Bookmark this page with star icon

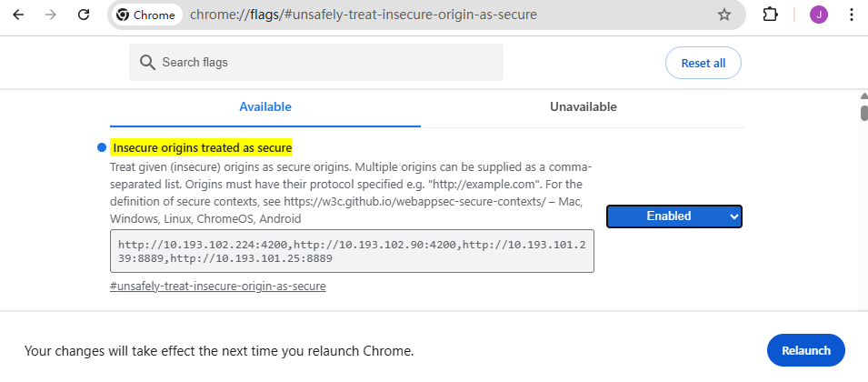(x=724, y=15)
